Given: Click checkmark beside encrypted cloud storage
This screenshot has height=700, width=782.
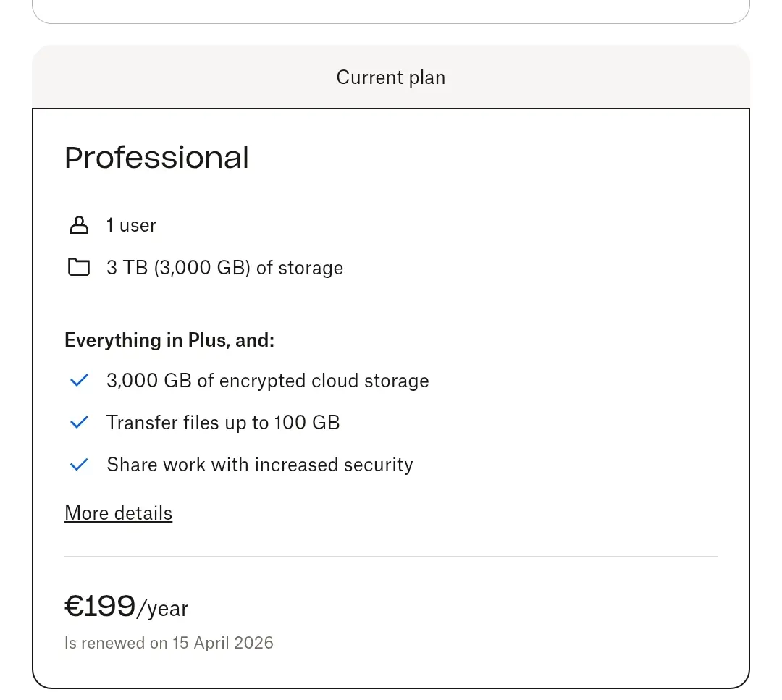Looking at the screenshot, I should [x=80, y=381].
